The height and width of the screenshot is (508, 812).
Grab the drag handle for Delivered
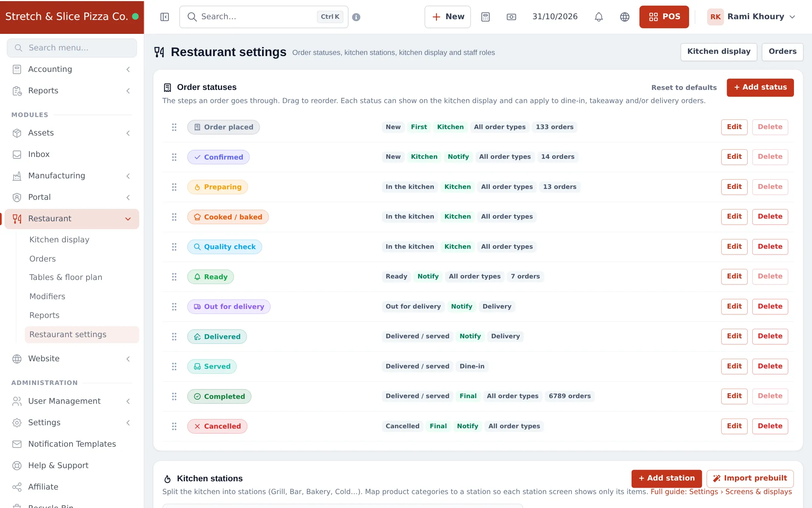[174, 337]
